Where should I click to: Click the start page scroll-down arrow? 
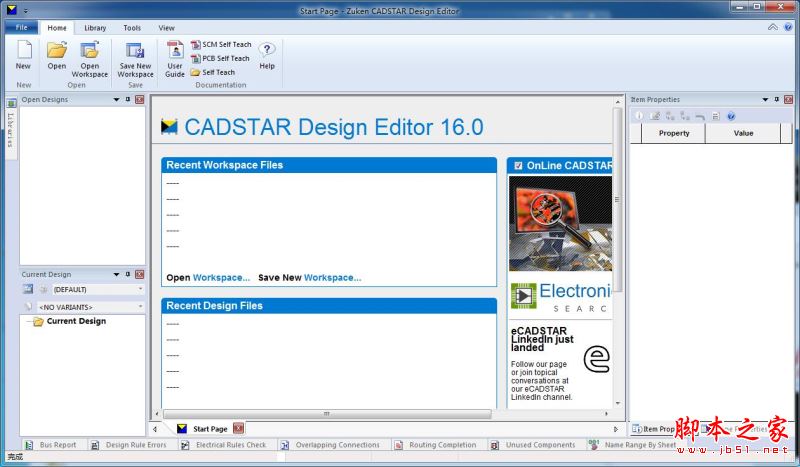(618, 403)
